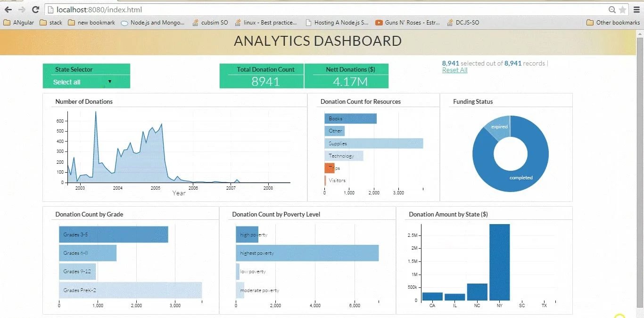Select the Supplies bar in resources chart
The width and height of the screenshot is (644, 318).
[373, 143]
